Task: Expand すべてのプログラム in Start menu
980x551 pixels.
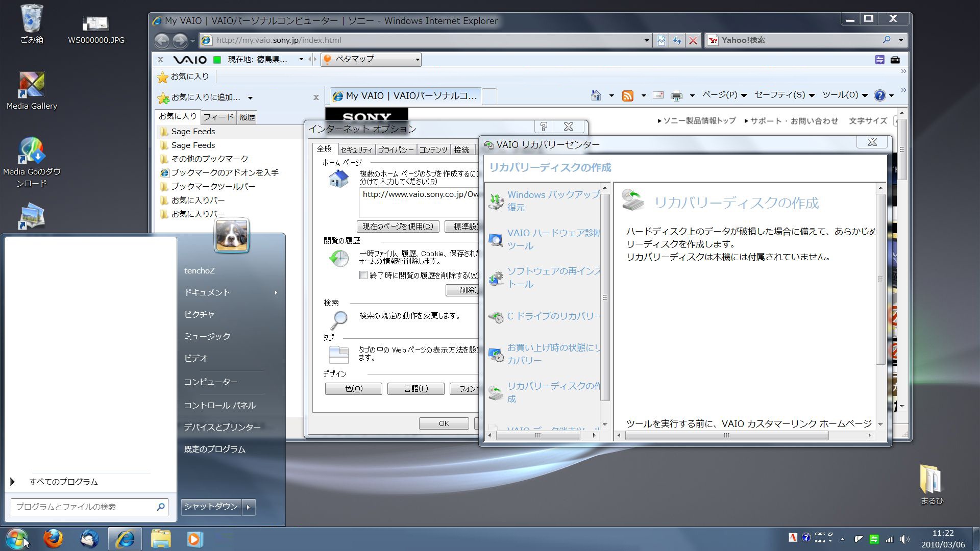Action: 64,482
